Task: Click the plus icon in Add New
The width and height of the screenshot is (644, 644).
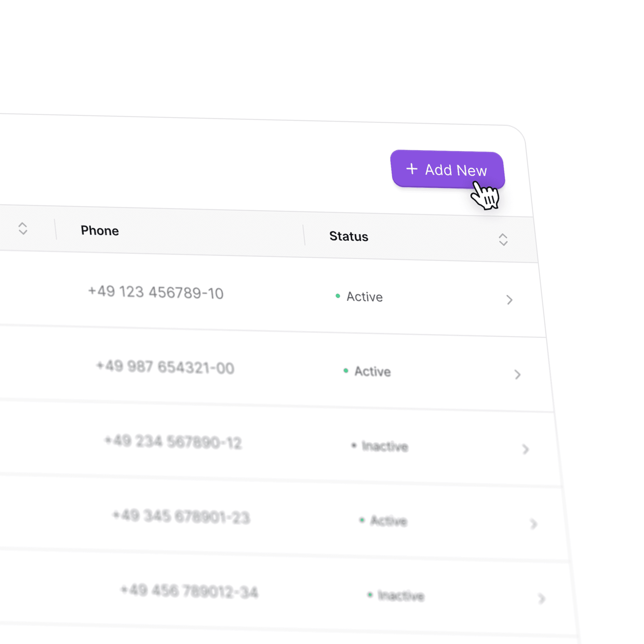Action: pos(412,169)
